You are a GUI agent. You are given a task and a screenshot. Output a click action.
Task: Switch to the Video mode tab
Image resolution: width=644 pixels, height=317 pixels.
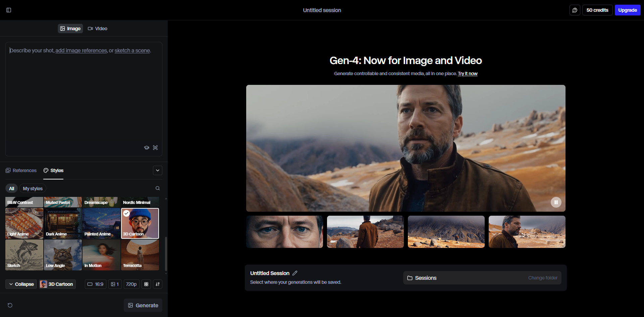[x=98, y=29]
